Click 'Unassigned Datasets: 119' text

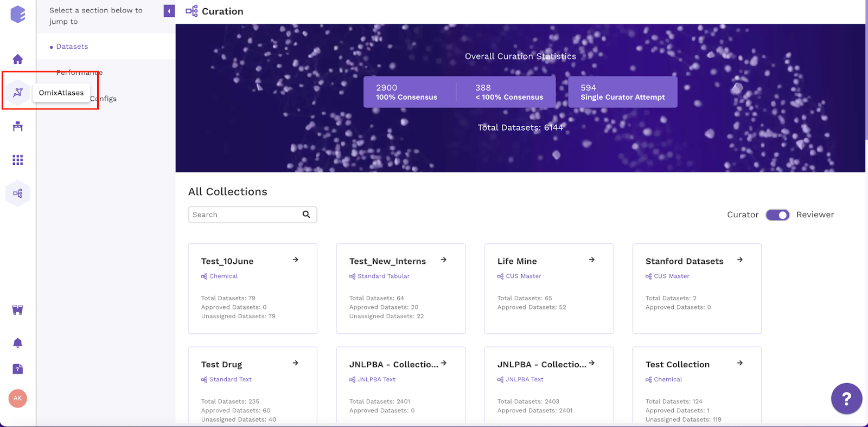[x=683, y=419]
